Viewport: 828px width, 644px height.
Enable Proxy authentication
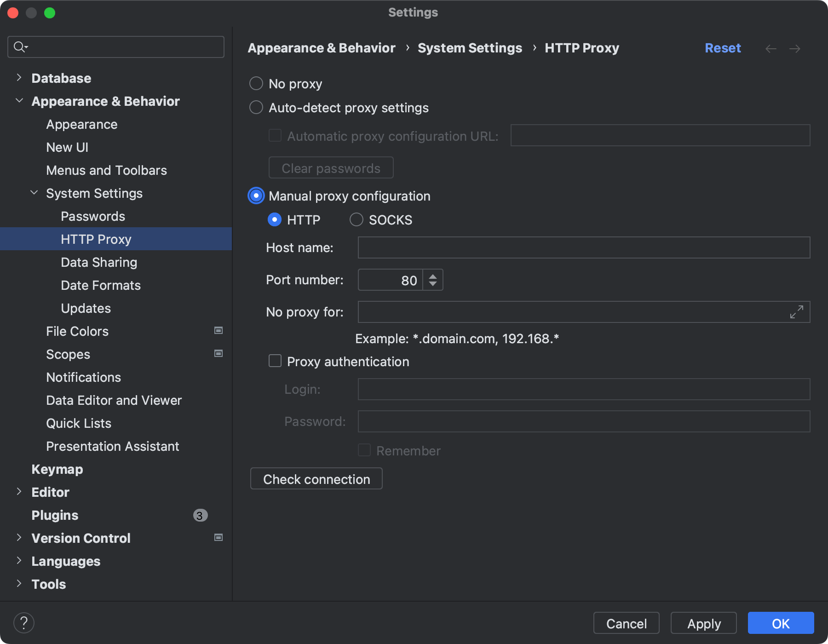(x=275, y=361)
